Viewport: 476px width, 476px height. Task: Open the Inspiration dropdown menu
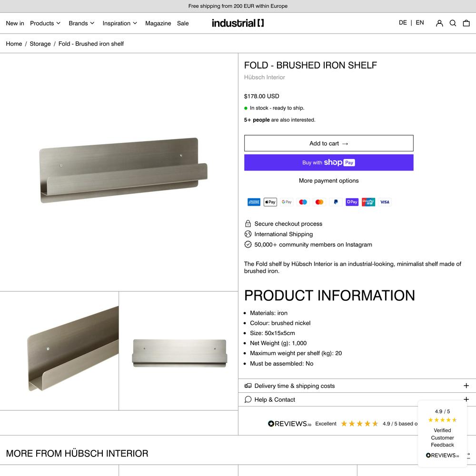[119, 23]
